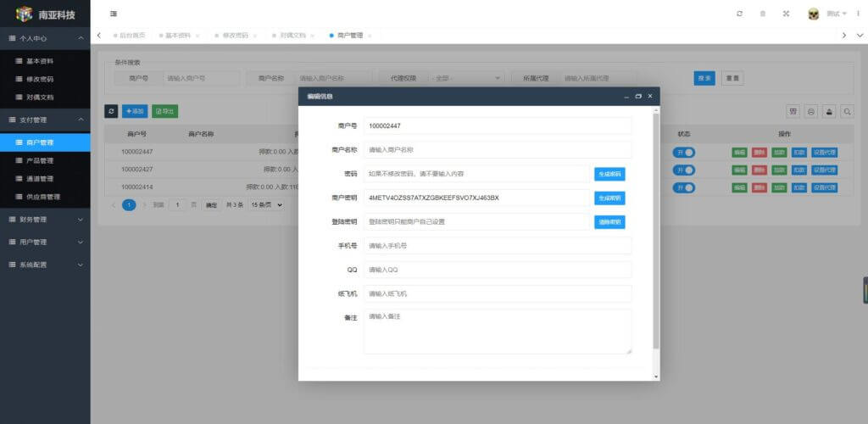Screen dimensions: 868x424
Task: Click the blue 搜索 button
Action: (704, 79)
